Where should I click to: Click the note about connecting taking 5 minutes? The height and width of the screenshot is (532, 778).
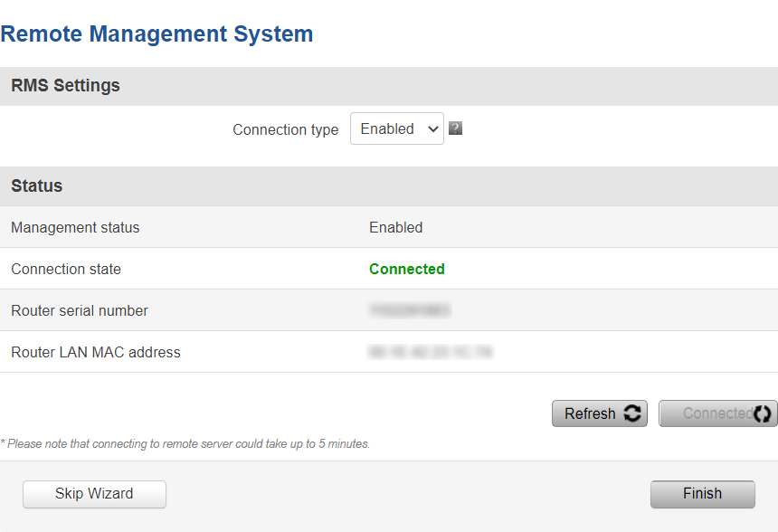click(185, 444)
